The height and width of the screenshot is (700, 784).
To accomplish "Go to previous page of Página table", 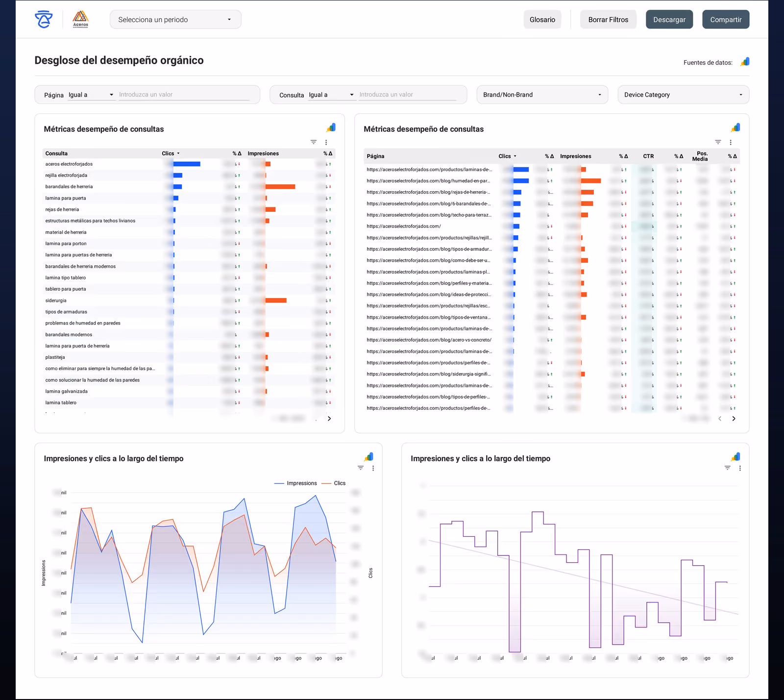I will (x=720, y=419).
